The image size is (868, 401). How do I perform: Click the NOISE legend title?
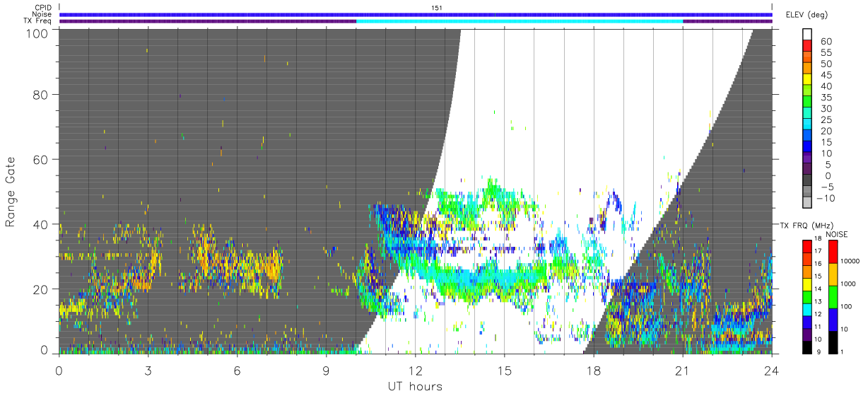click(838, 233)
